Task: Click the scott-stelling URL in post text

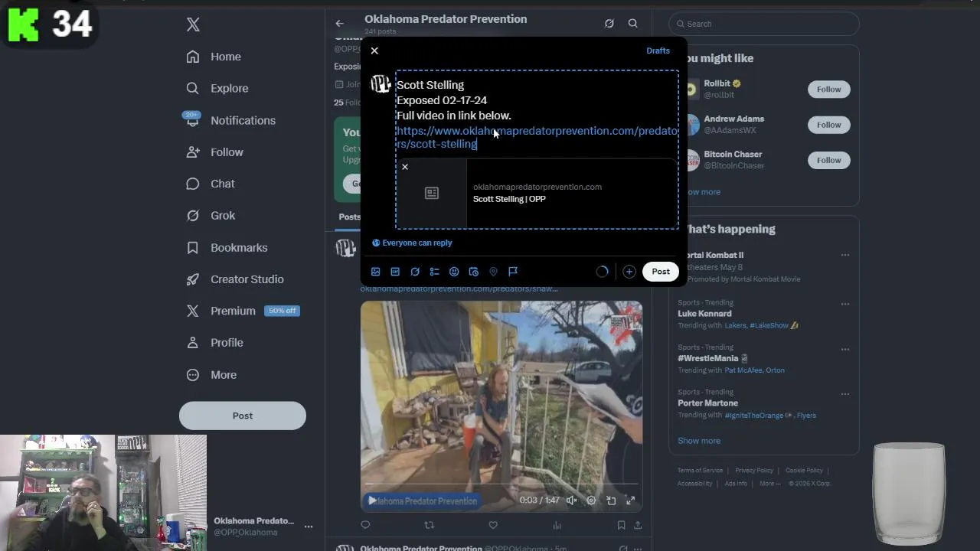Action: click(x=537, y=137)
